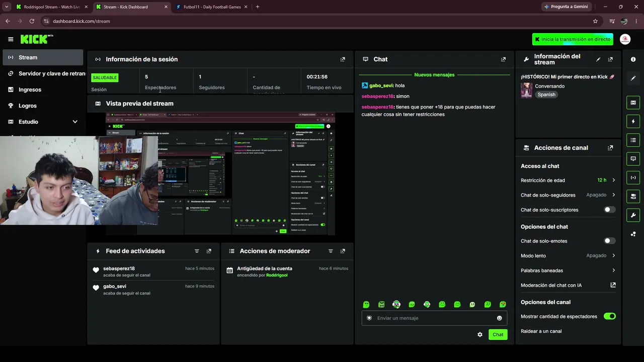The width and height of the screenshot is (644, 362).
Task: Insert the angry green emote
Action: coord(381,304)
